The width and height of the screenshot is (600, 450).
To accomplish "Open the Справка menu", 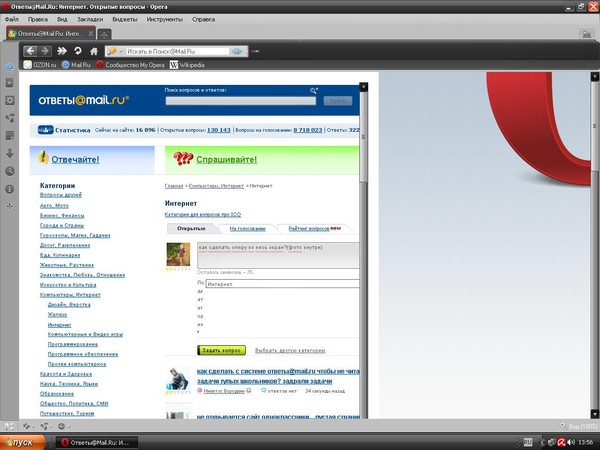I will [204, 19].
